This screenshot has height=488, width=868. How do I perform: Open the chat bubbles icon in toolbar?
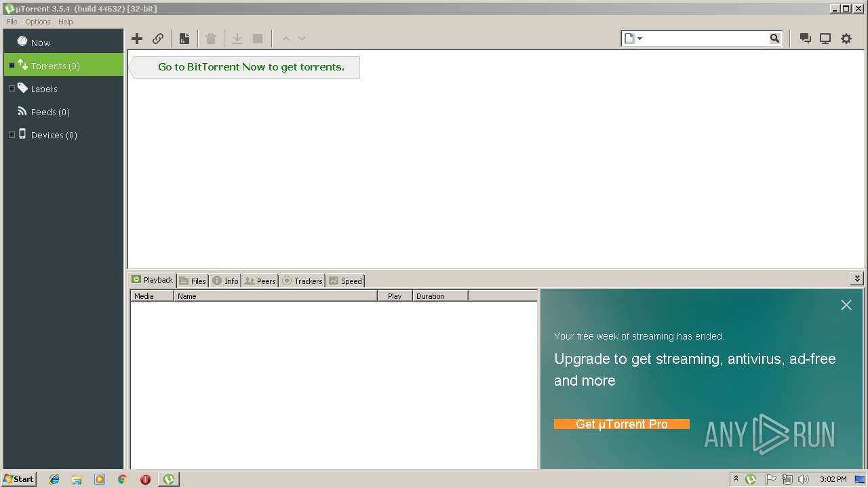coord(805,39)
